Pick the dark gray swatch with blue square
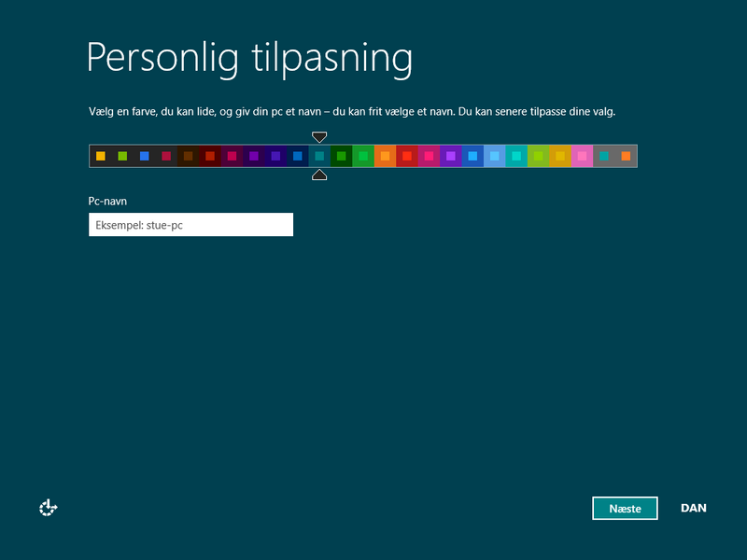747x560 pixels. pyautogui.click(x=145, y=156)
